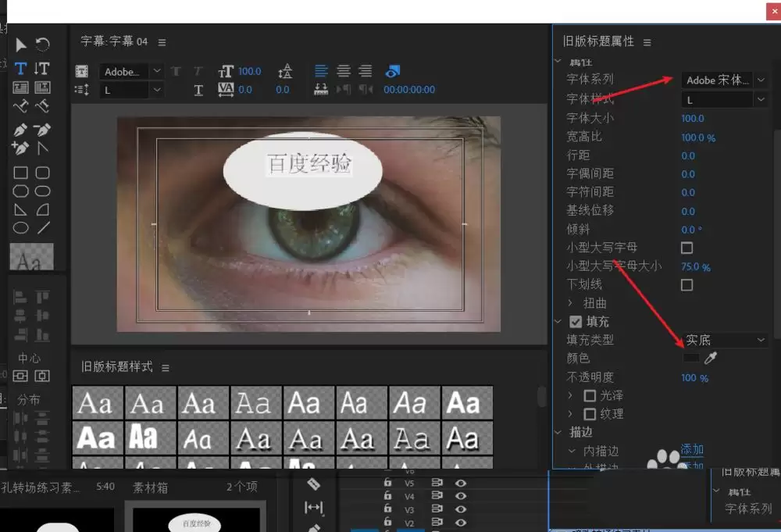Screen dimensions: 781x532
Task: Select the Vertical Type tool
Action: pyautogui.click(x=42, y=69)
